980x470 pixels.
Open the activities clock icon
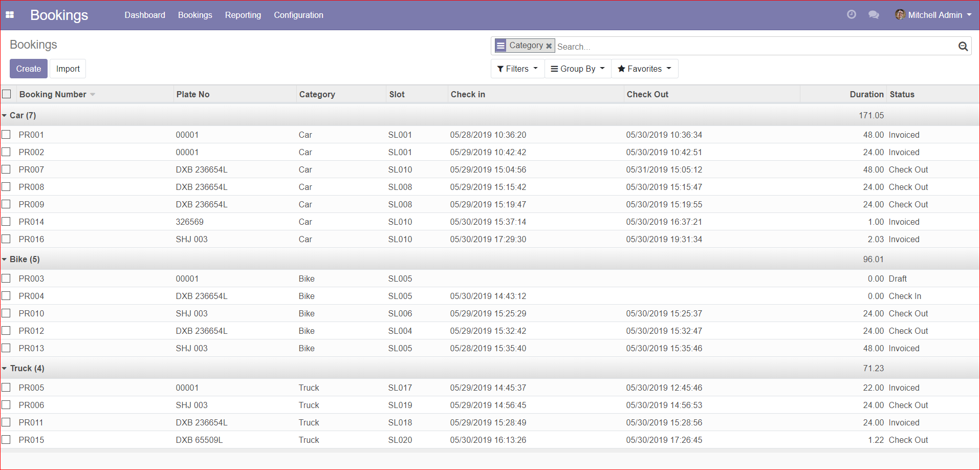point(851,15)
